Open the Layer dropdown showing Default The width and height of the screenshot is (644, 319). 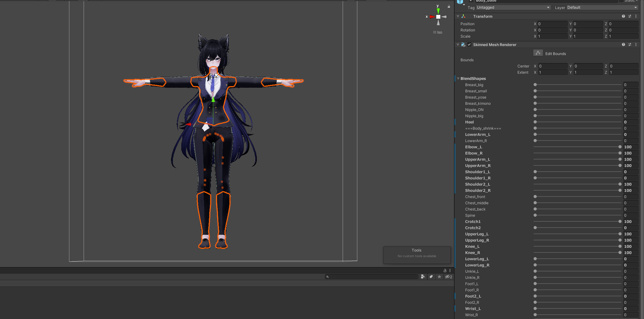[602, 7]
